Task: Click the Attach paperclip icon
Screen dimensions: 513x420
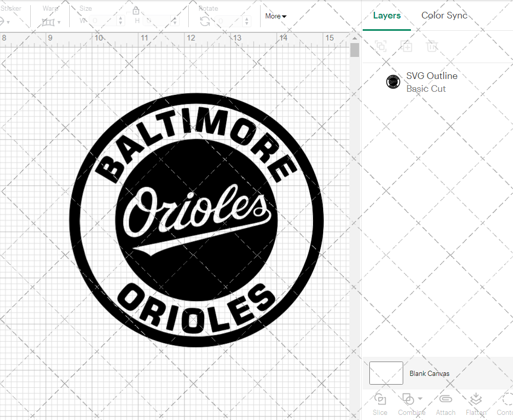Action: 445,399
